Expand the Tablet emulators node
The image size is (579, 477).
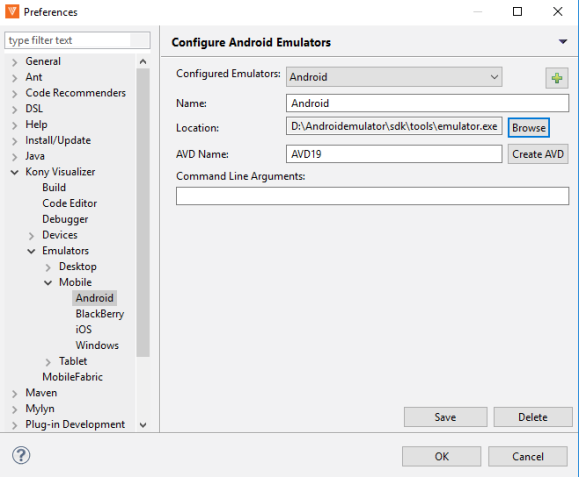(x=48, y=362)
